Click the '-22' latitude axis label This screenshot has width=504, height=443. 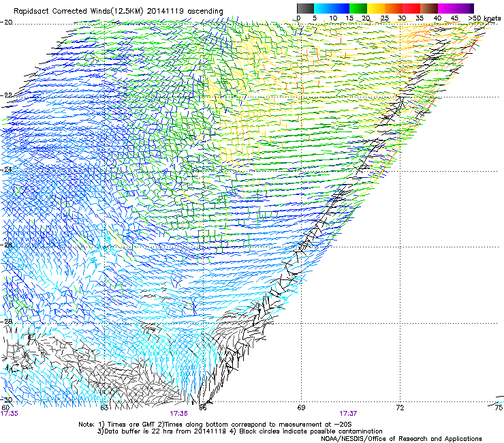(6, 95)
